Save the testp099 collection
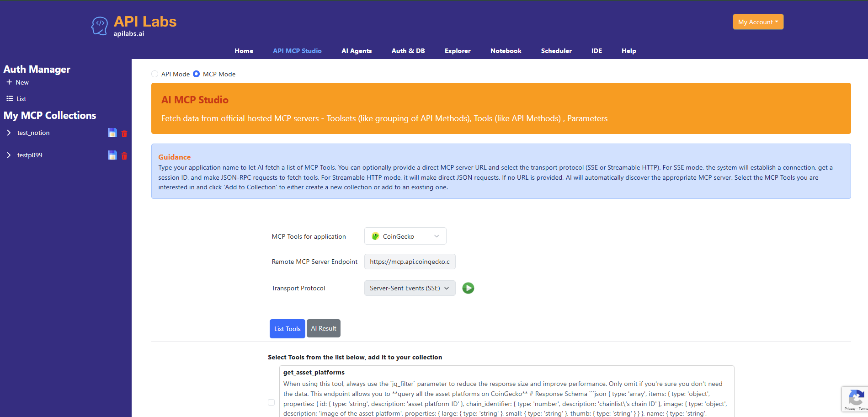Screen dimensions: 868x417 pyautogui.click(x=112, y=155)
